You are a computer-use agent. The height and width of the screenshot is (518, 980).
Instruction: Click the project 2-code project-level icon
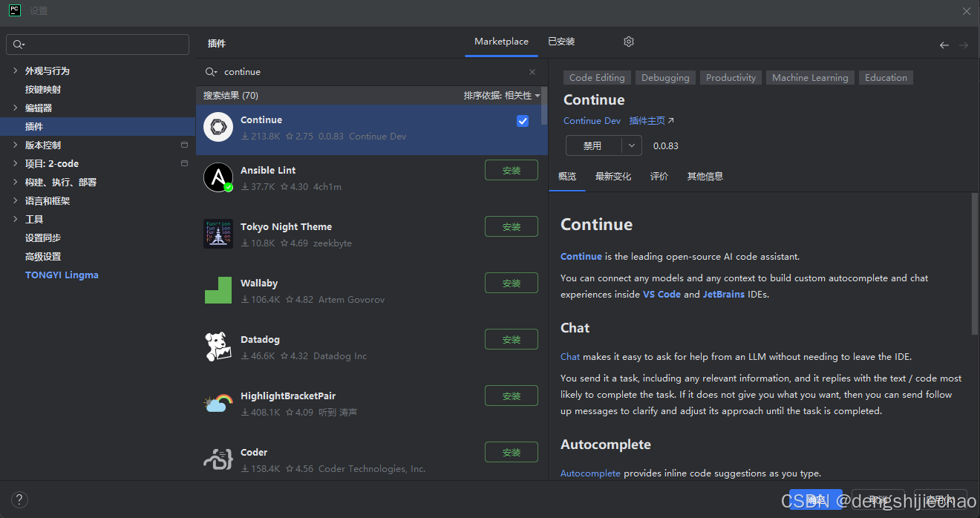pos(184,163)
